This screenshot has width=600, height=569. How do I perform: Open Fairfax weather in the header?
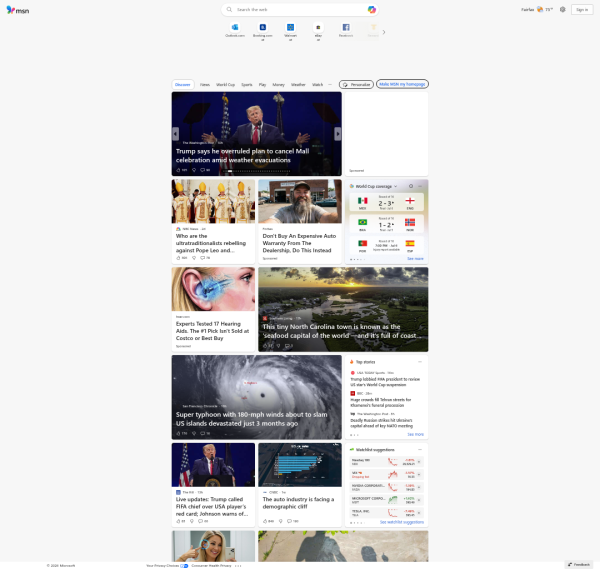(x=537, y=10)
